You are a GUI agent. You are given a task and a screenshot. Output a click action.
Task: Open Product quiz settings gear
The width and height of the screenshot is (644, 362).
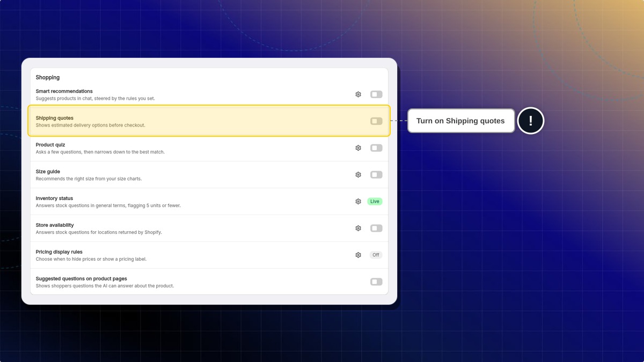click(x=358, y=148)
